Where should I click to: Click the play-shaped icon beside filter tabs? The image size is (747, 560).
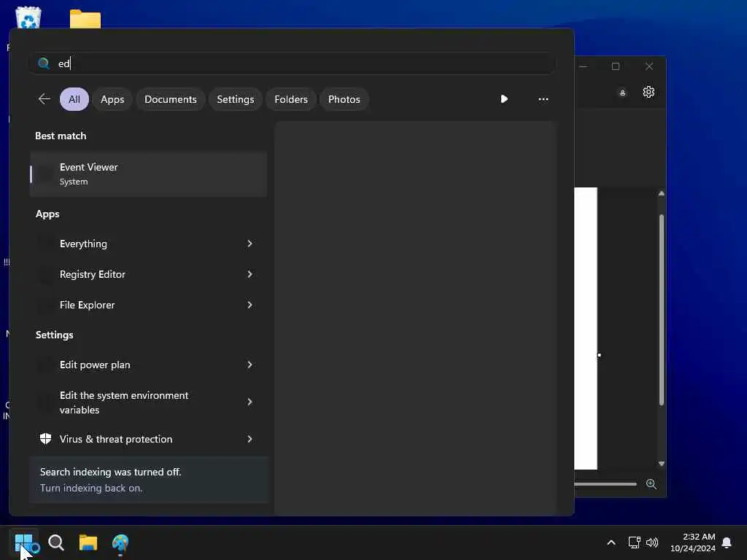pyautogui.click(x=504, y=99)
